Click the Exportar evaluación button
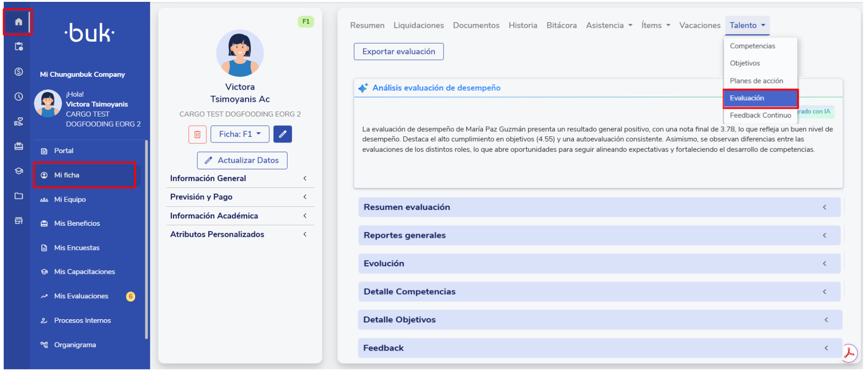 click(399, 52)
